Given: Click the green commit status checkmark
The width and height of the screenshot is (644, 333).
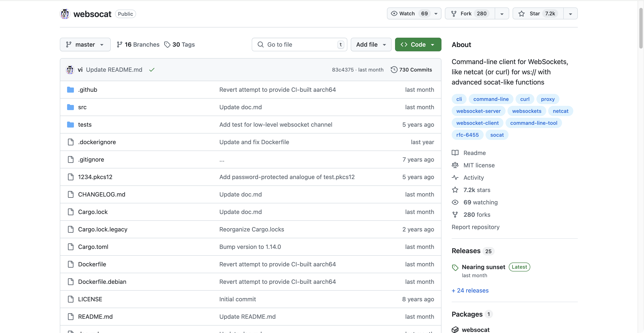Looking at the screenshot, I should tap(152, 70).
